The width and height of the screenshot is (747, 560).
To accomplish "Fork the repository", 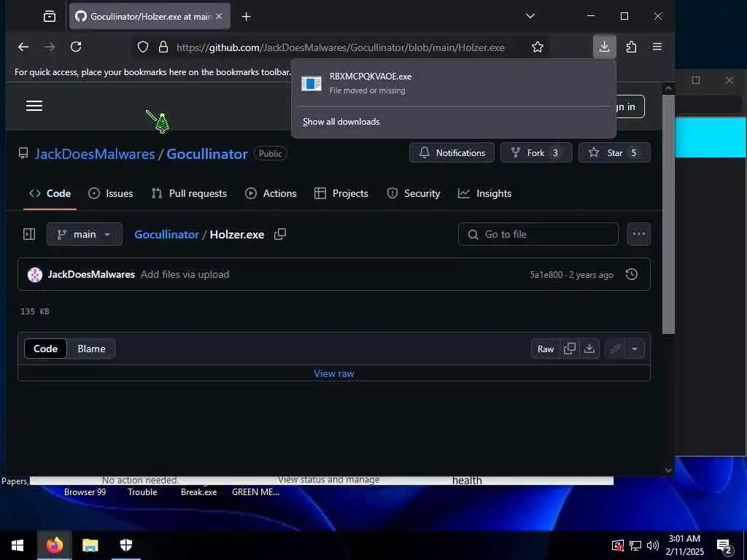I will click(x=536, y=153).
